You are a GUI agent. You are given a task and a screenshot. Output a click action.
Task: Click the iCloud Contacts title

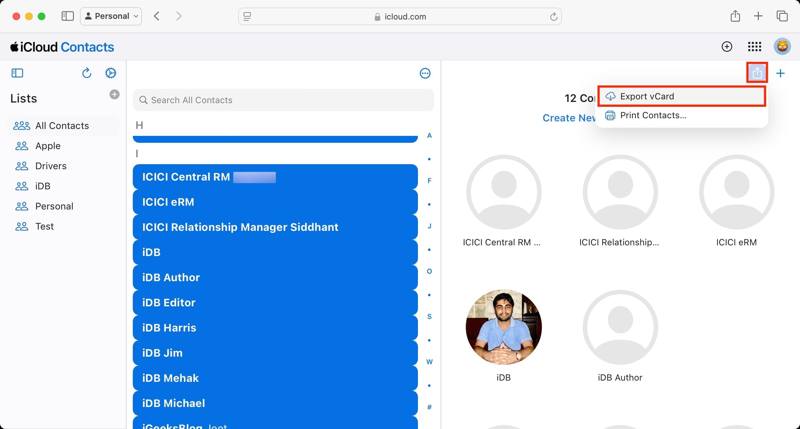(x=62, y=47)
